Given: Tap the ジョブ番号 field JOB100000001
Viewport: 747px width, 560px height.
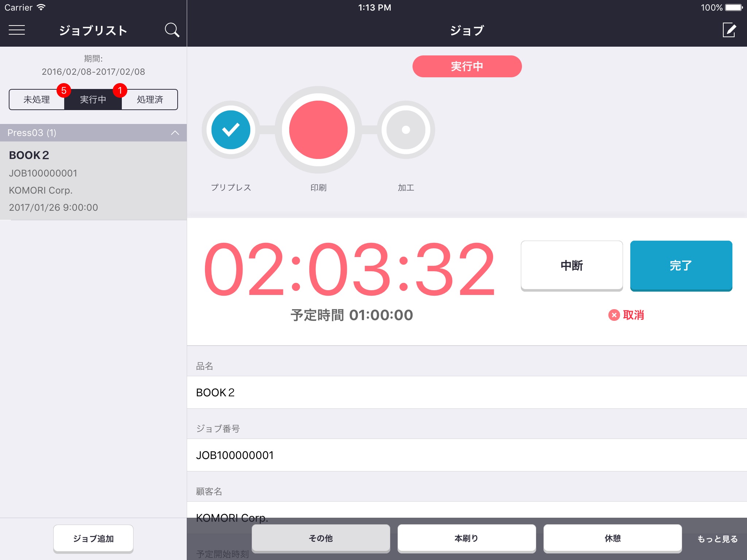Looking at the screenshot, I should coord(467,455).
